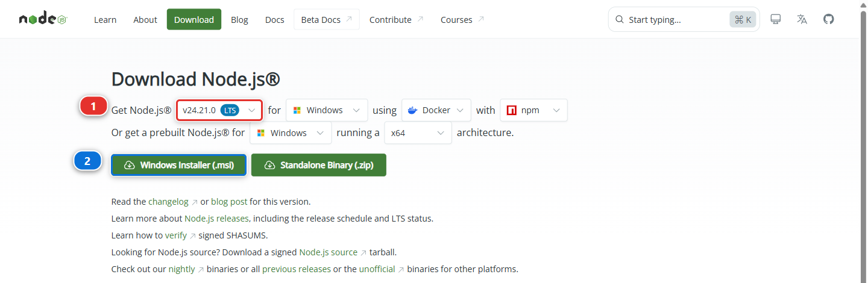Focus the 'Start typing...' search field
868x283 pixels.
(684, 19)
